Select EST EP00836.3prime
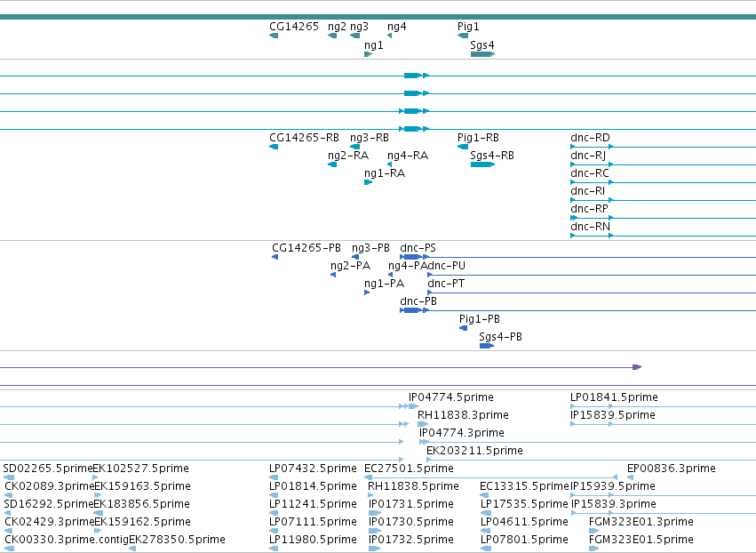Image resolution: width=756 pixels, height=553 pixels. [x=671, y=469]
